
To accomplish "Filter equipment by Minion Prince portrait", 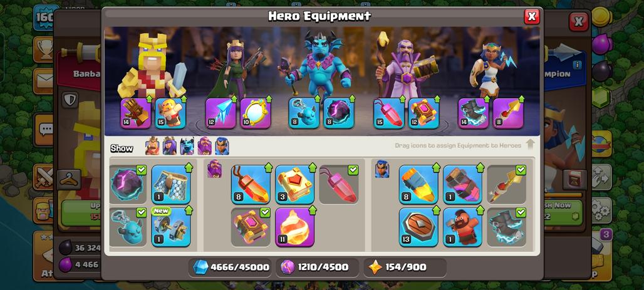I will click(187, 146).
